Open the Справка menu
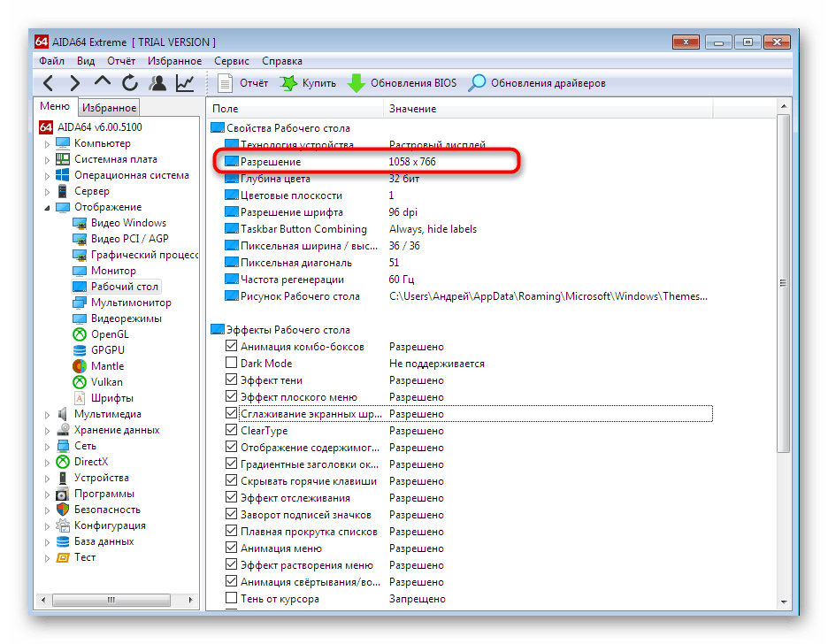The image size is (828, 644). pos(282,61)
